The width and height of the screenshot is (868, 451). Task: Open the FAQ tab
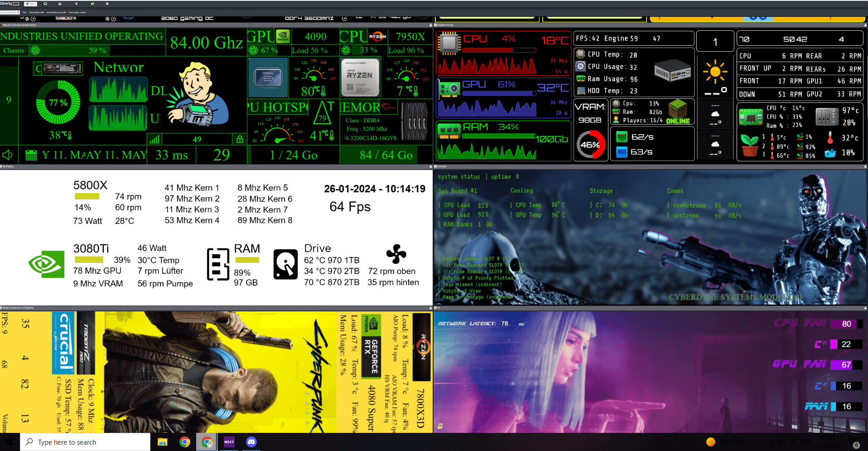pyautogui.click(x=24, y=12)
